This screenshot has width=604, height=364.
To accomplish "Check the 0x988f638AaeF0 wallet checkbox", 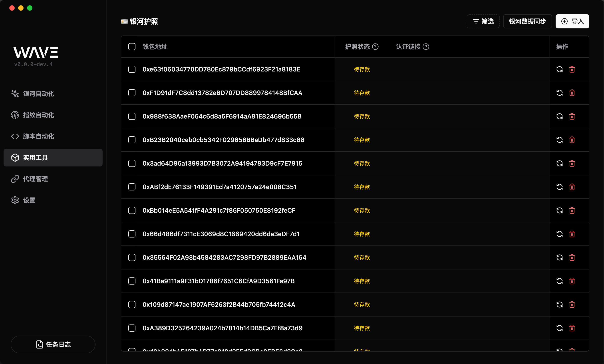I will [132, 116].
